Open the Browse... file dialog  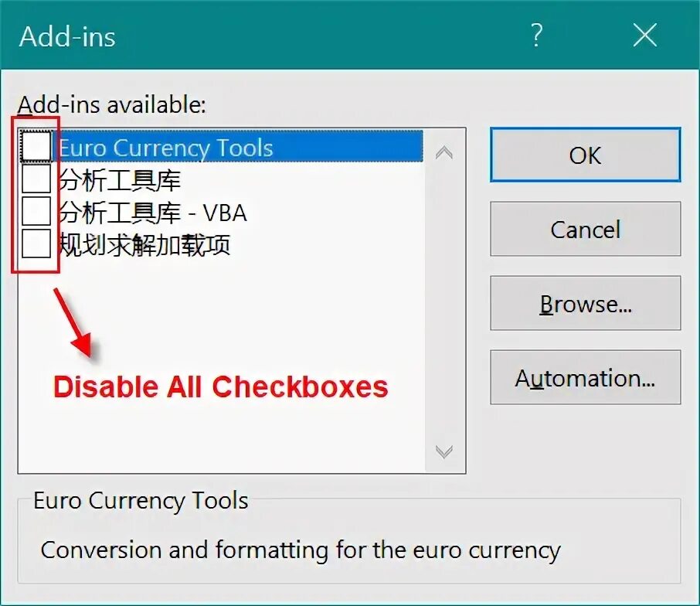[586, 303]
